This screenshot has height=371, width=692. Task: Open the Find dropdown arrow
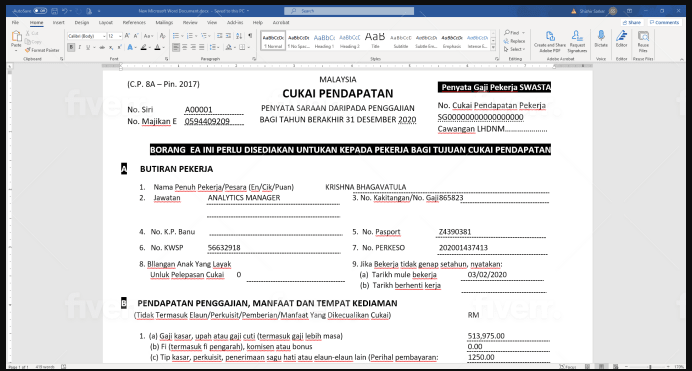pos(523,33)
